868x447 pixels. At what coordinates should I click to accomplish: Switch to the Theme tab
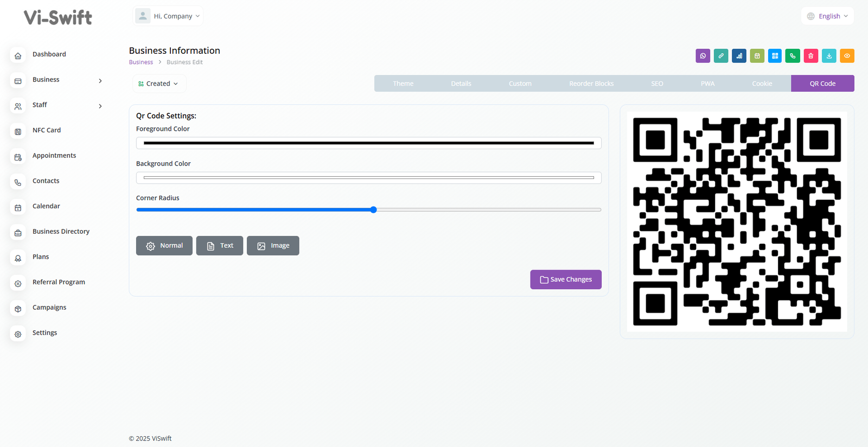(x=403, y=84)
